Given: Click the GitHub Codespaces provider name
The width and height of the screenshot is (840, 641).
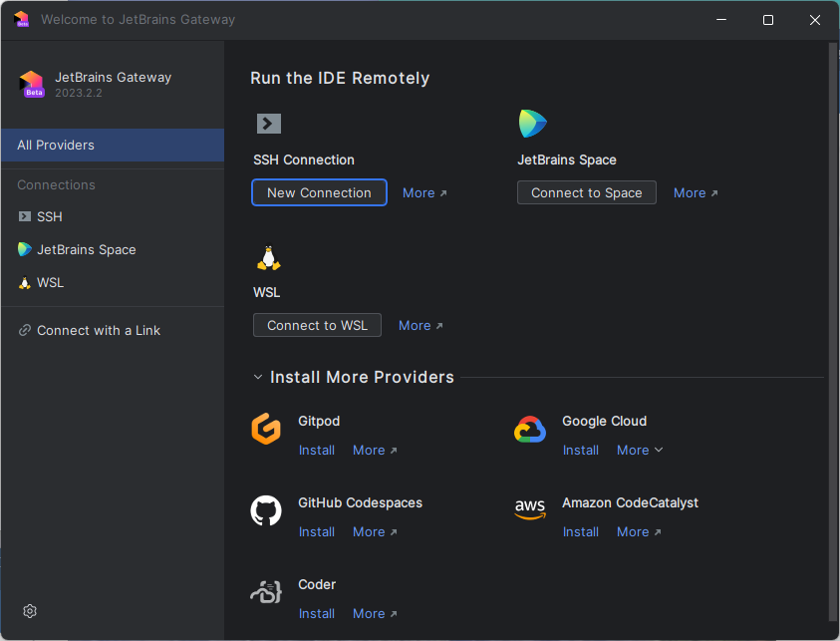Looking at the screenshot, I should tap(360, 502).
